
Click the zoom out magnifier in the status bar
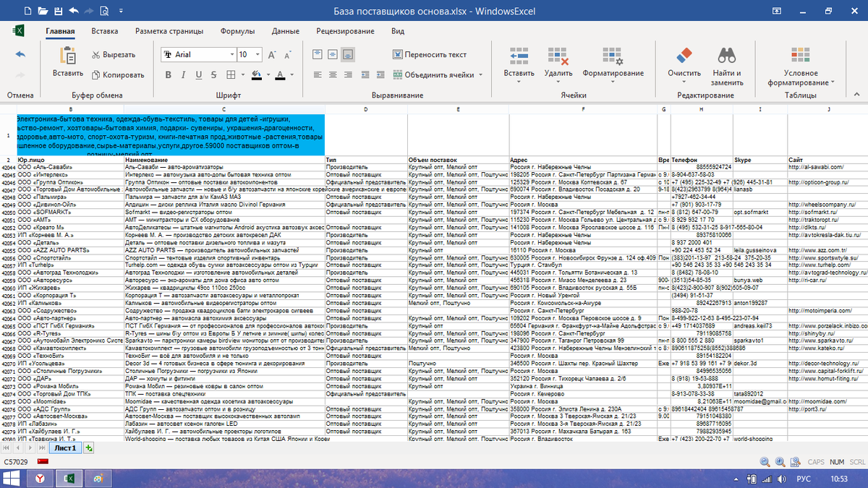tap(765, 461)
